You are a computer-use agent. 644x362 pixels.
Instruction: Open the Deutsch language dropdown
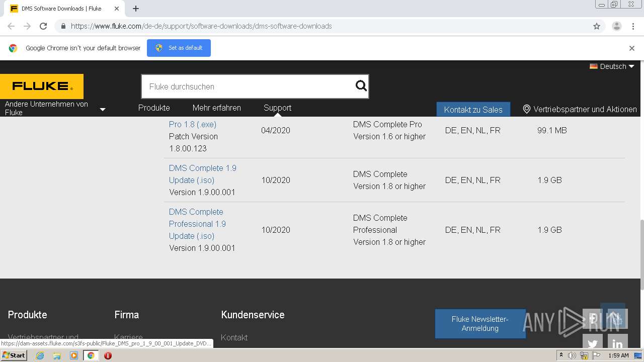click(612, 66)
